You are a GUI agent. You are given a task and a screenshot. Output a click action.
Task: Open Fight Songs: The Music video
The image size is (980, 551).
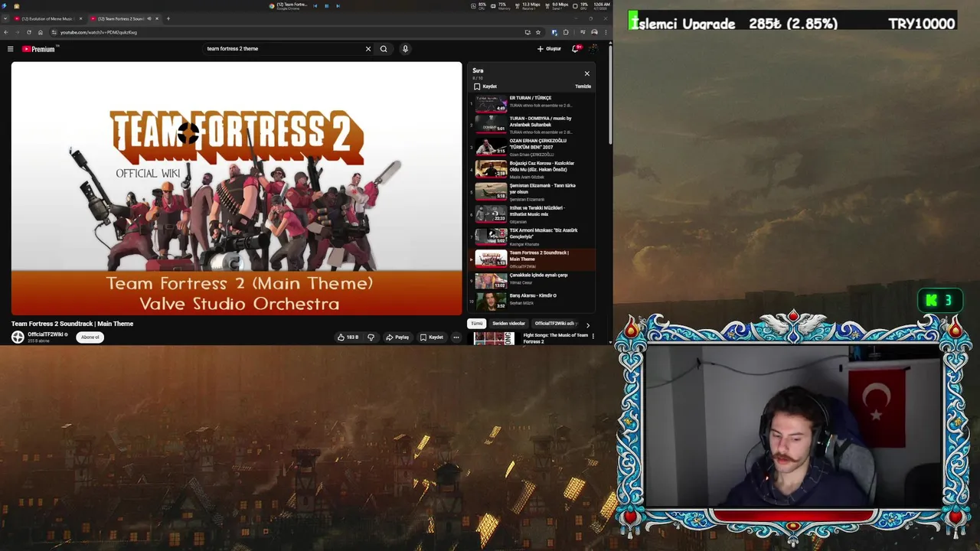556,338
